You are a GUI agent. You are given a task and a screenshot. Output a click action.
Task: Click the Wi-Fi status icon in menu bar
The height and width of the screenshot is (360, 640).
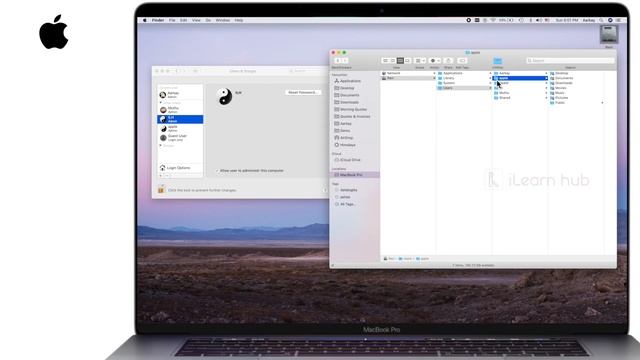493,20
